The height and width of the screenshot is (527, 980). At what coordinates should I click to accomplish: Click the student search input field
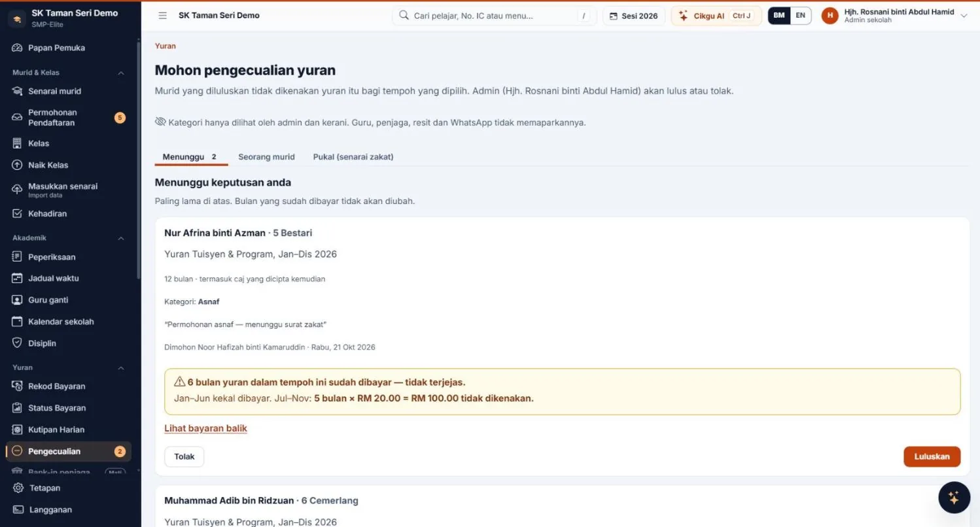(x=494, y=16)
